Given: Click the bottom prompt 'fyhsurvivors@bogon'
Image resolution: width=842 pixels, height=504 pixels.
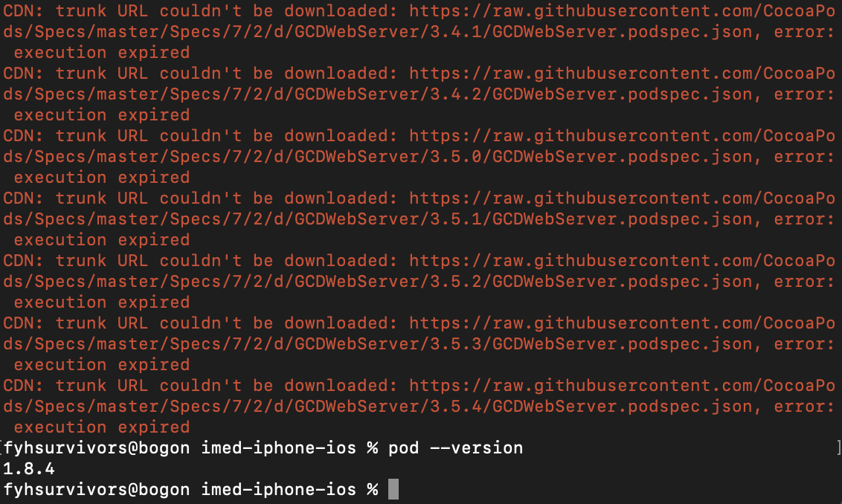Looking at the screenshot, I should [97, 490].
